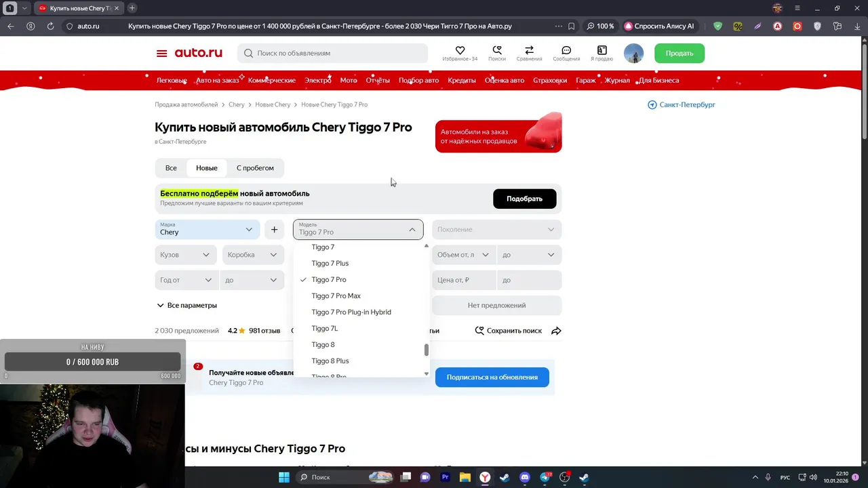Open the Электро menu item

point(317,80)
